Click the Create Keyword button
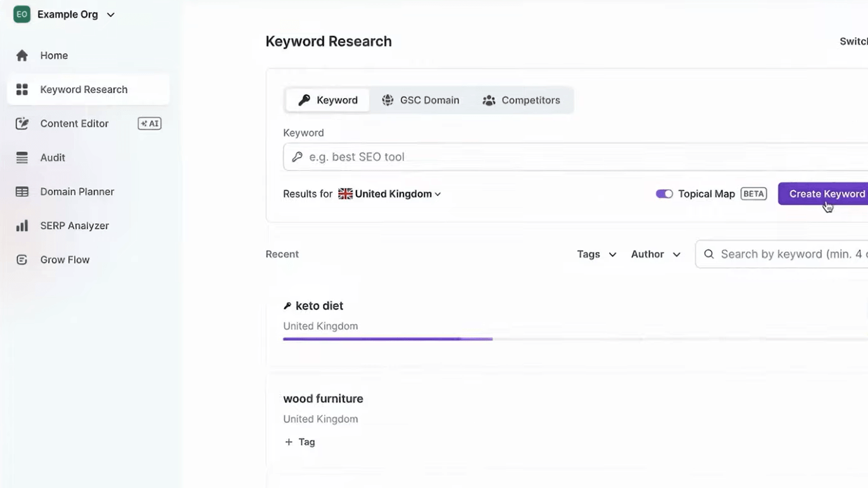This screenshot has width=868, height=488. click(x=823, y=194)
